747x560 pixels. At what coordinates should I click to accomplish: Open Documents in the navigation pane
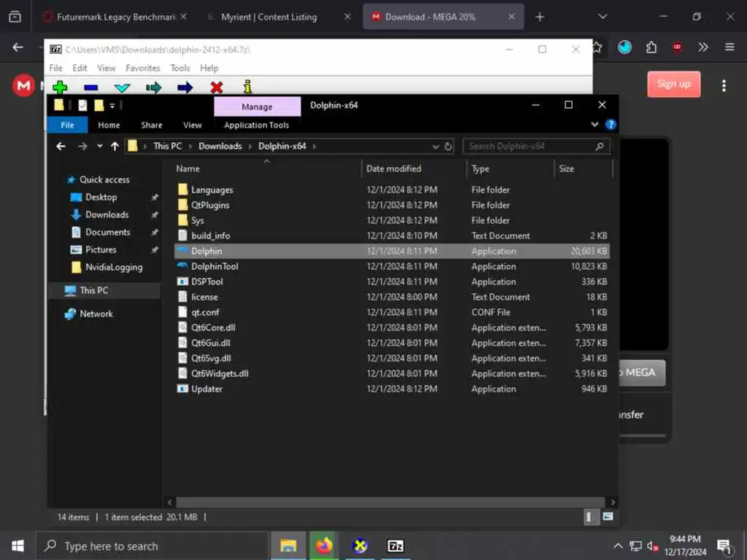click(x=108, y=233)
